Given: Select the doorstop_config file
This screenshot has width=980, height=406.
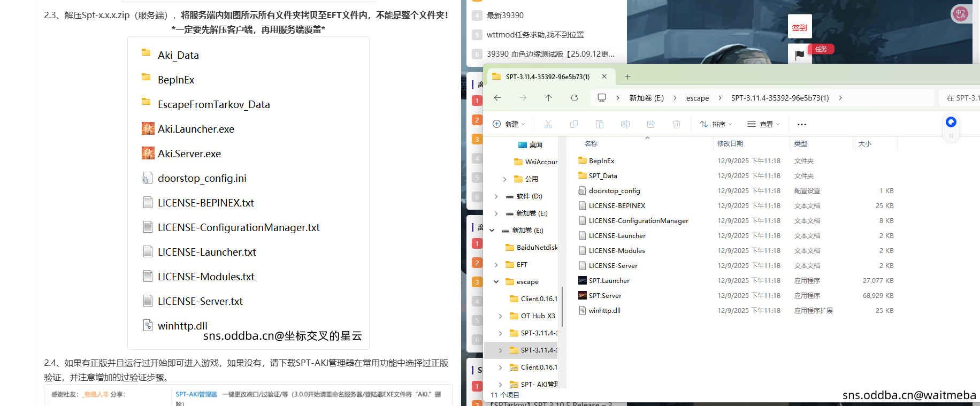Looking at the screenshot, I should tap(609, 190).
